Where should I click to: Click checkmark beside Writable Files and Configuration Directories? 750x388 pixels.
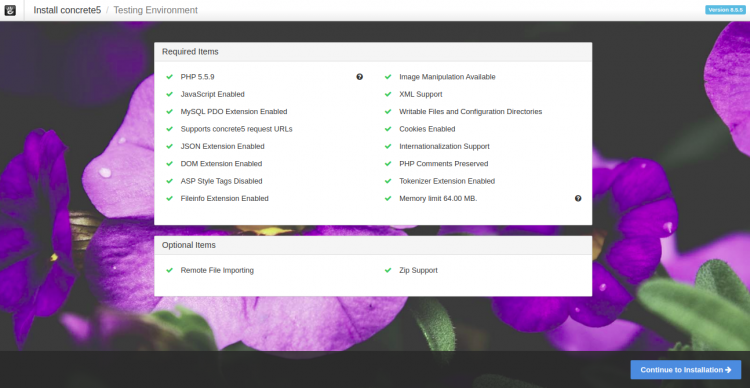(x=388, y=111)
